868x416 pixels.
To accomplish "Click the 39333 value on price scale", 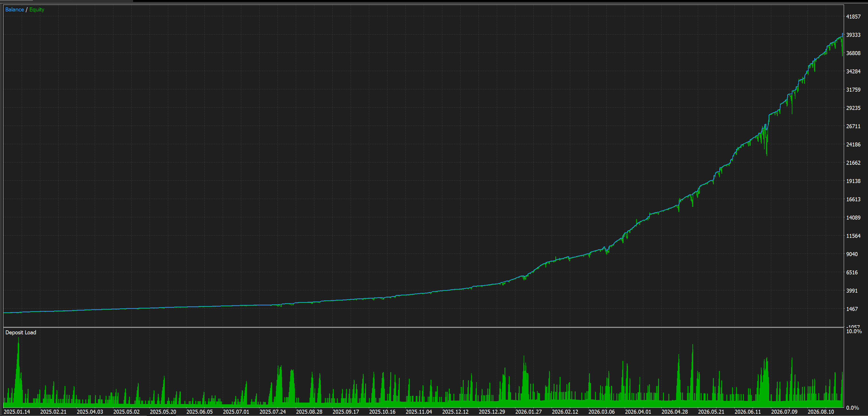I will [853, 35].
